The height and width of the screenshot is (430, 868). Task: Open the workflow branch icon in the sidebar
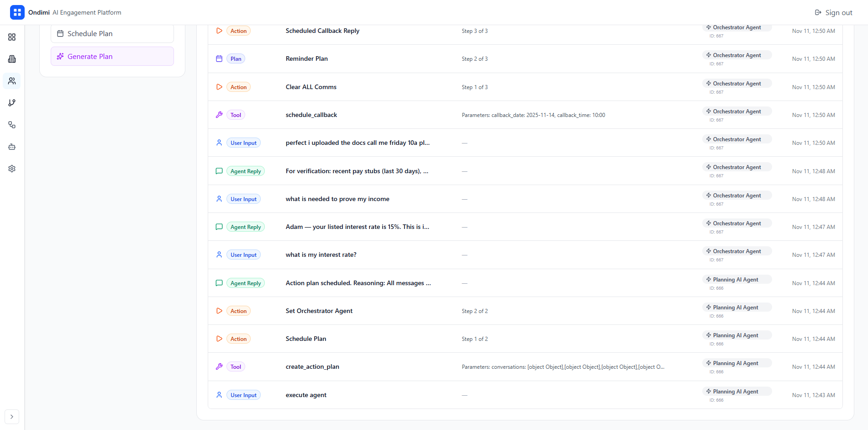tap(12, 103)
